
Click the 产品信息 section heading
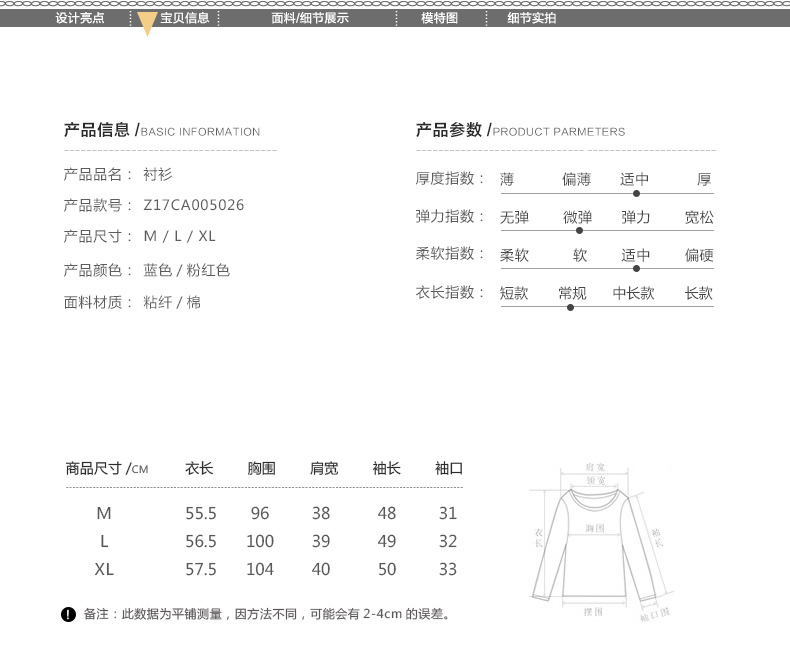pos(97,130)
